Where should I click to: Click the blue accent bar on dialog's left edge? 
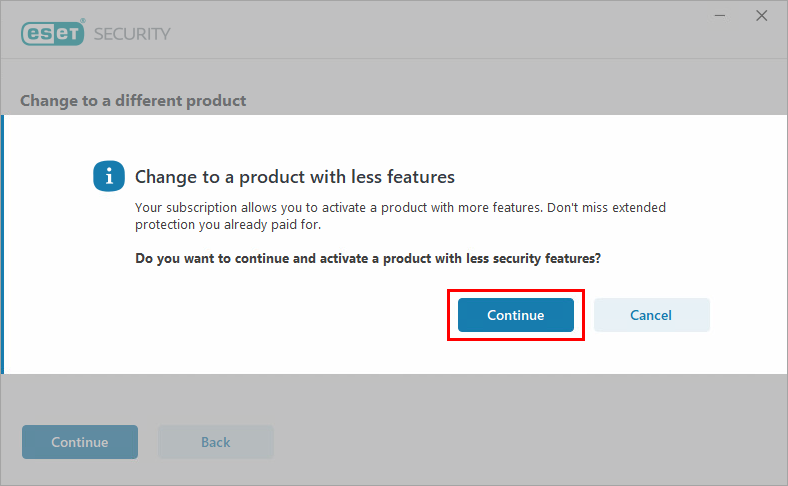tap(2, 244)
